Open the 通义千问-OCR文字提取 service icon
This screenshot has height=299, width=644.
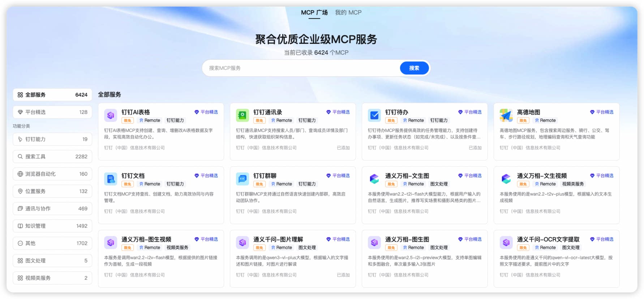[506, 243]
